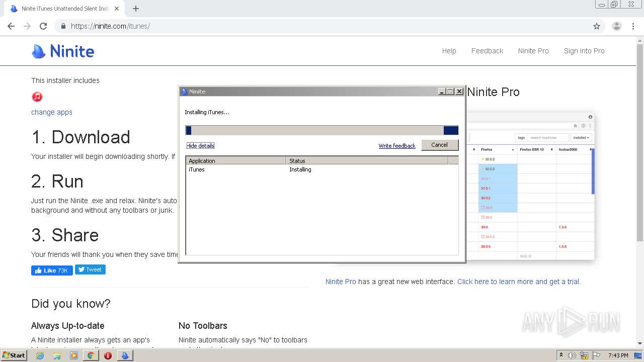This screenshot has width=644, height=362.
Task: Open Internet Explorer from taskbar
Action: (40, 355)
